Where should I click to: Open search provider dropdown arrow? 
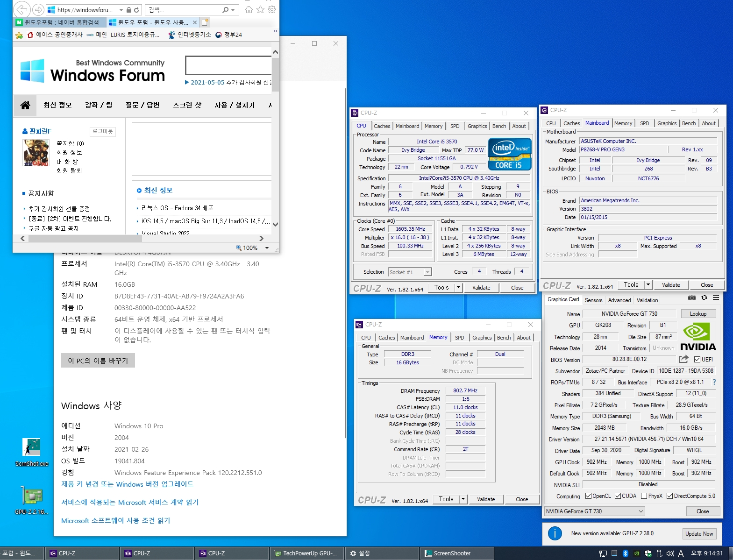coord(234,10)
